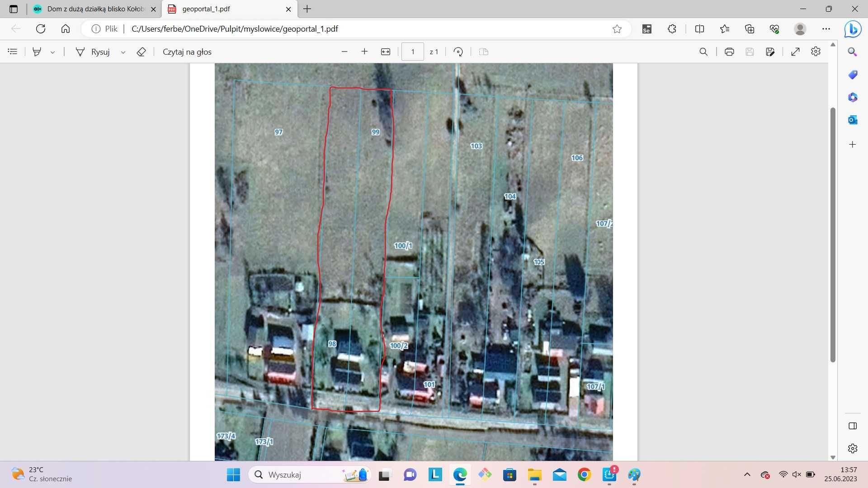The width and height of the screenshot is (868, 488).
Task: Activate the Rysuj drawing tool
Action: pos(93,52)
